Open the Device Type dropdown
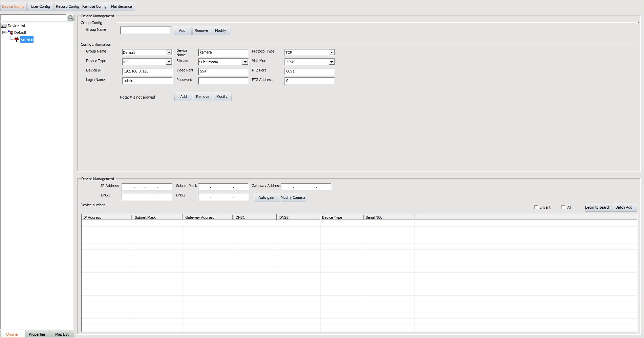 (169, 62)
